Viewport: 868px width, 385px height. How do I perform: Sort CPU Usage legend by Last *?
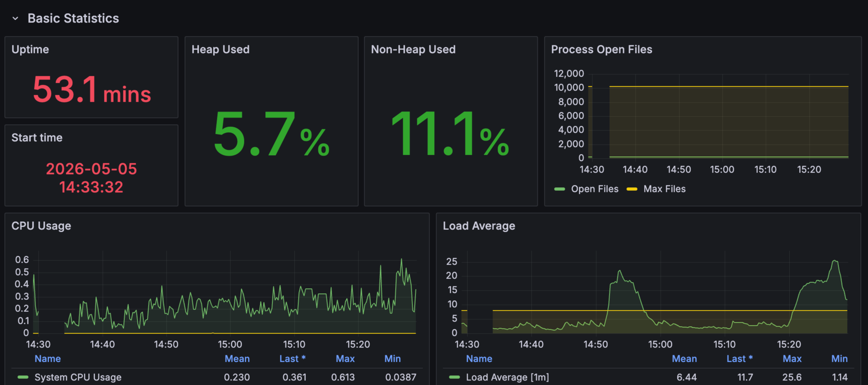click(293, 359)
